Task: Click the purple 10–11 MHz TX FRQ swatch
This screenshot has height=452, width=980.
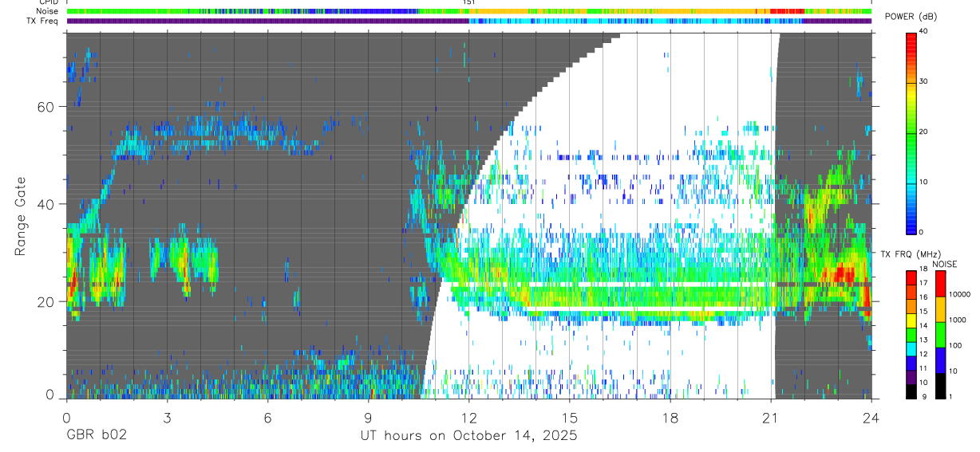Action: [x=911, y=376]
